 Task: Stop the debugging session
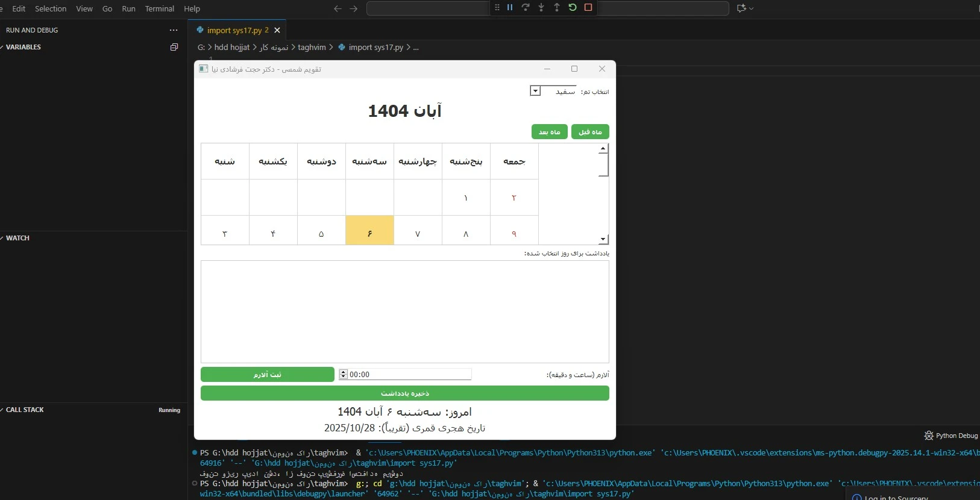click(588, 8)
